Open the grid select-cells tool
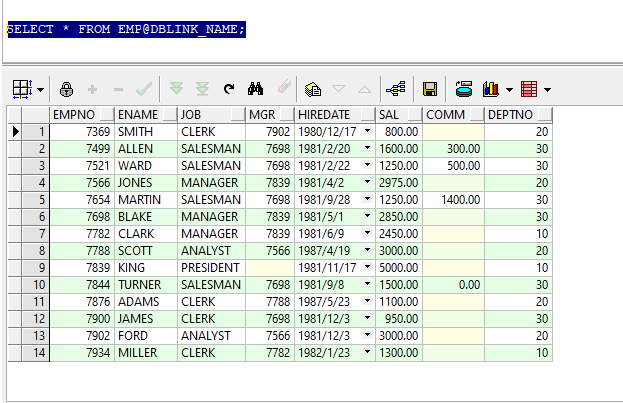The width and height of the screenshot is (623, 403). coord(22,89)
